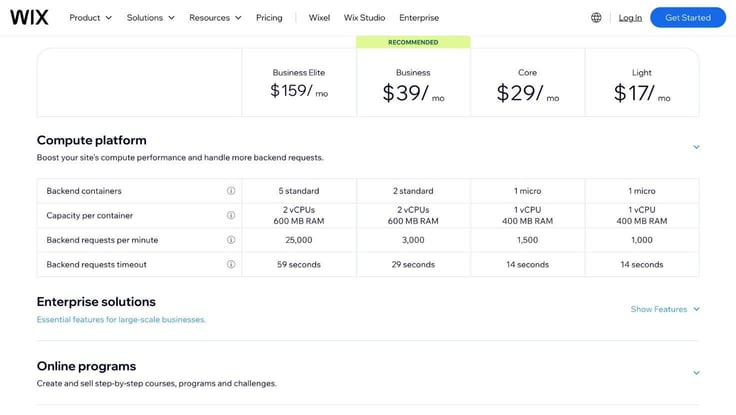Screen dimensions: 736x415
Task: Click Light plan 1 vCPU 400 MB RAM cell
Action: [642, 215]
